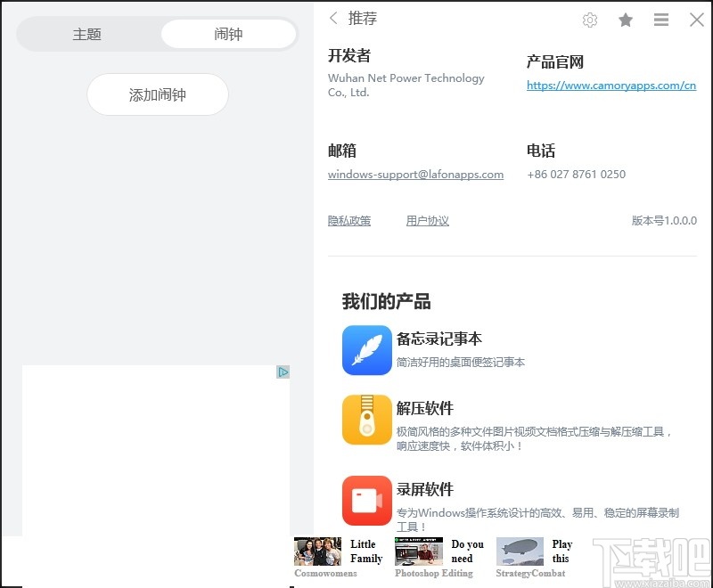The width and height of the screenshot is (713, 588).
Task: Click the Little Family Cosmowomens ad thumbnail
Action: [x=317, y=552]
